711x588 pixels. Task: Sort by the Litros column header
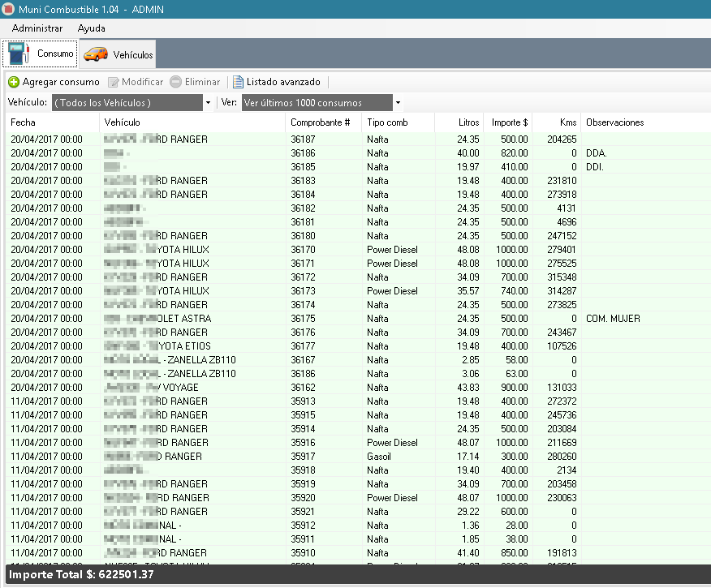(459, 122)
